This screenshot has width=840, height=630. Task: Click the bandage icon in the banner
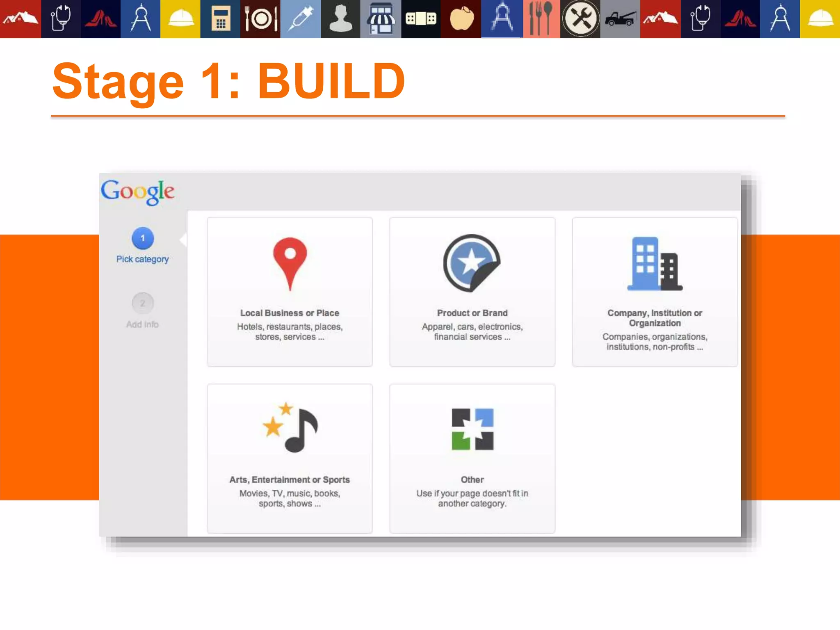click(x=421, y=19)
